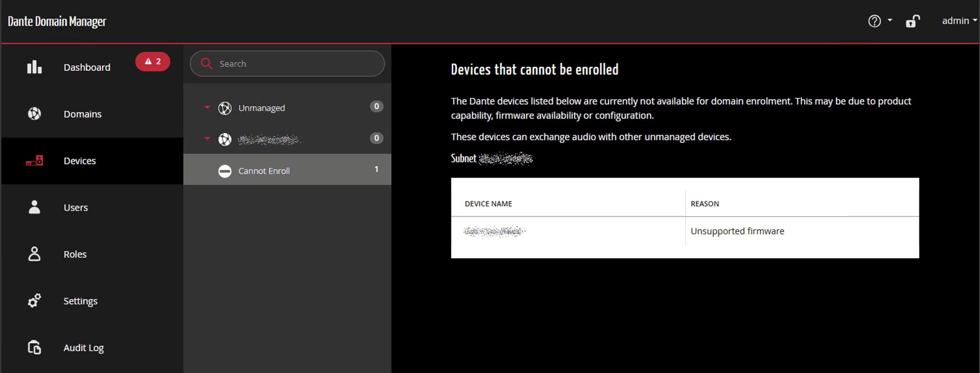This screenshot has width=980, height=373.
Task: Click the DEVICE NAME column header
Action: [x=488, y=204]
